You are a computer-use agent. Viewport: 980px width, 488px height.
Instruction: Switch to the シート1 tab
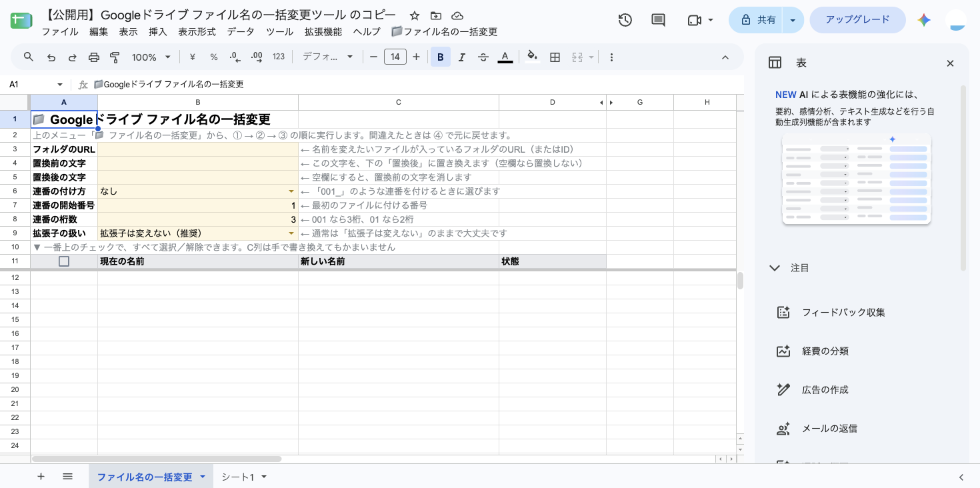click(x=238, y=477)
